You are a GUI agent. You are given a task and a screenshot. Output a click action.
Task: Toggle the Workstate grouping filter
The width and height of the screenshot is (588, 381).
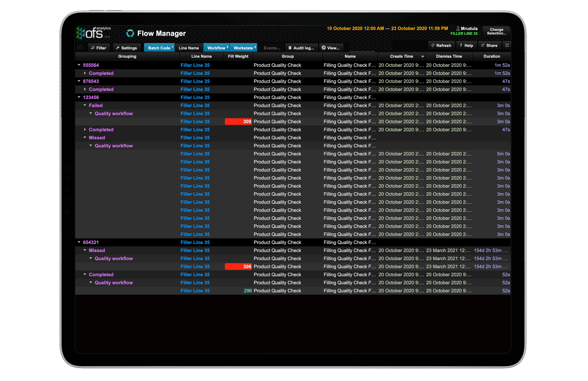click(x=243, y=47)
